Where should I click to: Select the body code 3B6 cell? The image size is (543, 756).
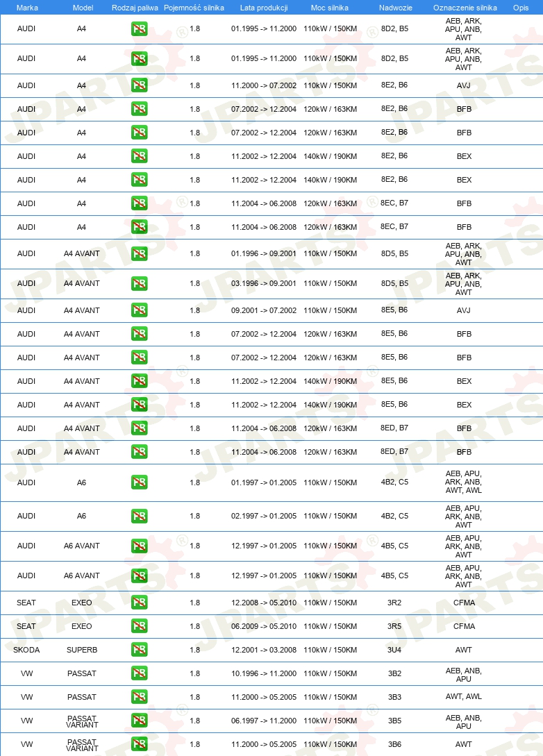point(394,744)
